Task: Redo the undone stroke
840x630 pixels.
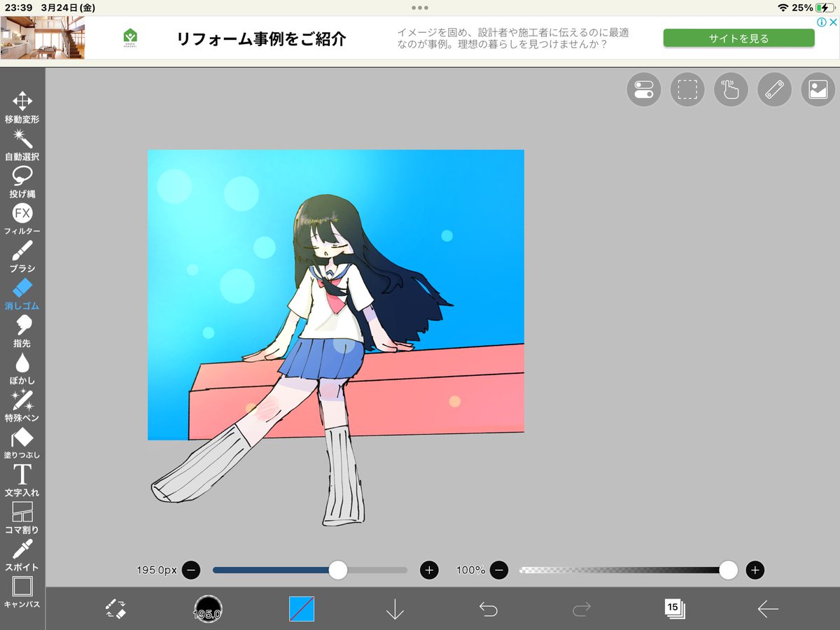Action: (582, 609)
